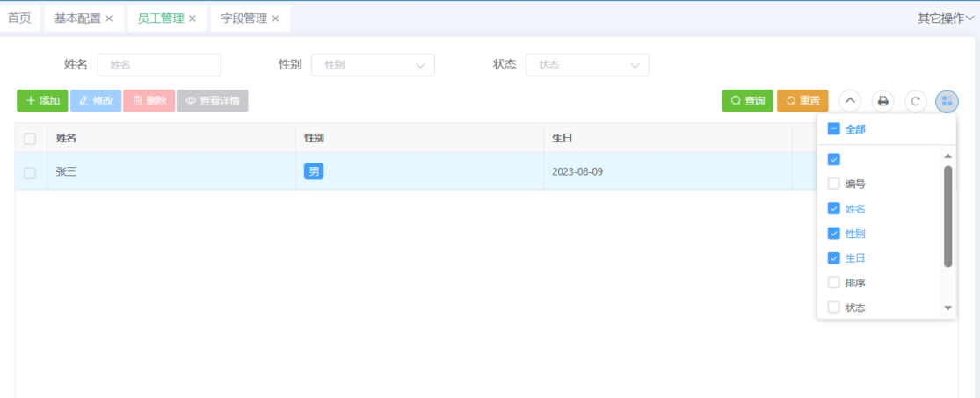Toggle the 全部 select-all columns checkbox
Viewport: 980px width, 398px height.
click(834, 129)
